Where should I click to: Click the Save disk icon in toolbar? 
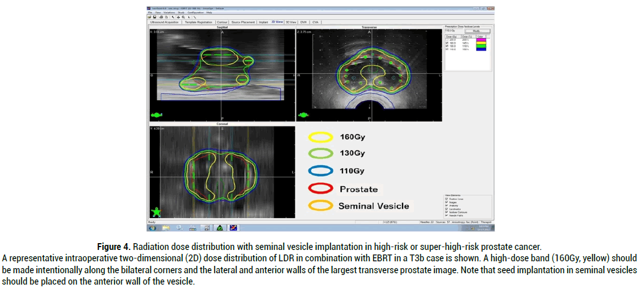click(x=153, y=17)
